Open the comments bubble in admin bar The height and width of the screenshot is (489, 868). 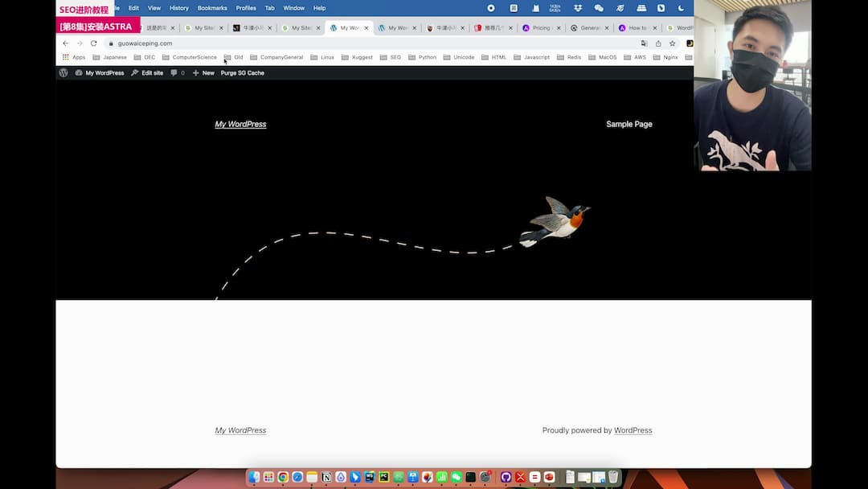[x=177, y=72]
